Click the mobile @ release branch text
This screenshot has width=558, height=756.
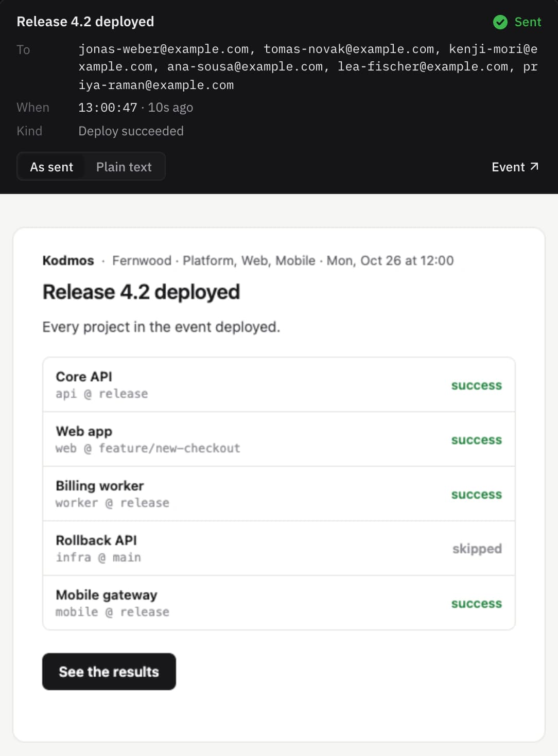(112, 612)
